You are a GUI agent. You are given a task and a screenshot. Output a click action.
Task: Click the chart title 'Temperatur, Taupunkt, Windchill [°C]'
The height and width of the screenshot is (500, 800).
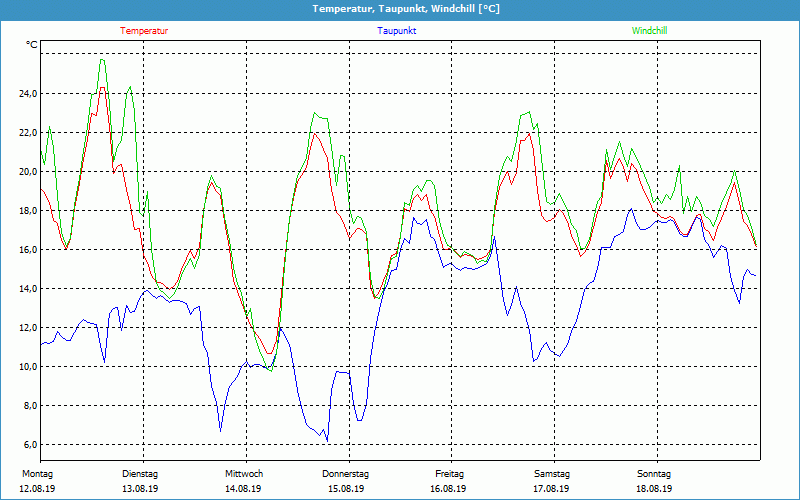pos(406,9)
